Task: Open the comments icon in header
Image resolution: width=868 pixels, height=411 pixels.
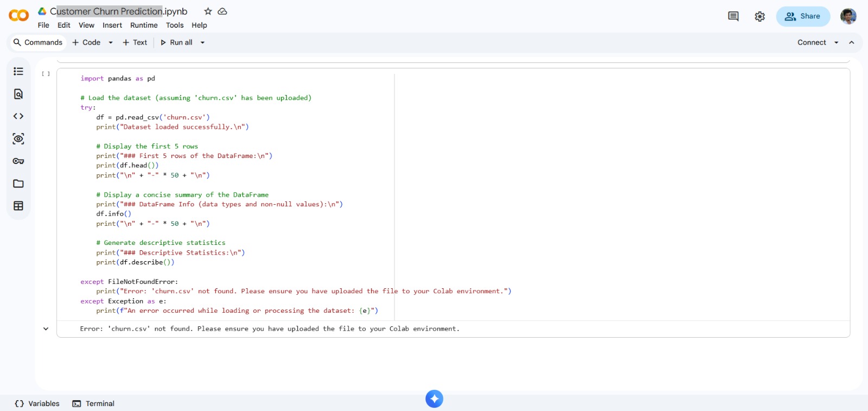Action: click(733, 16)
